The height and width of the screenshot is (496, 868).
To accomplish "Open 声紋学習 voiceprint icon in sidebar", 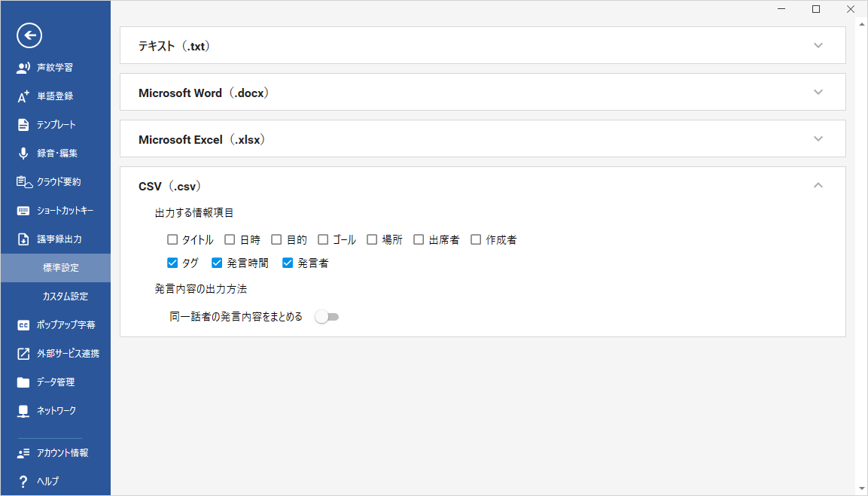I will [x=23, y=68].
